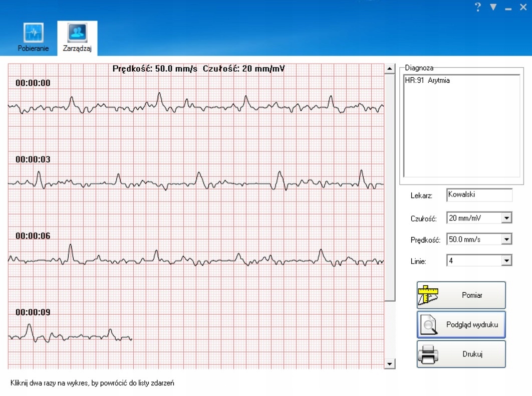Open the Linie dropdown showing 4
The width and height of the screenshot is (532, 396).
(x=506, y=261)
